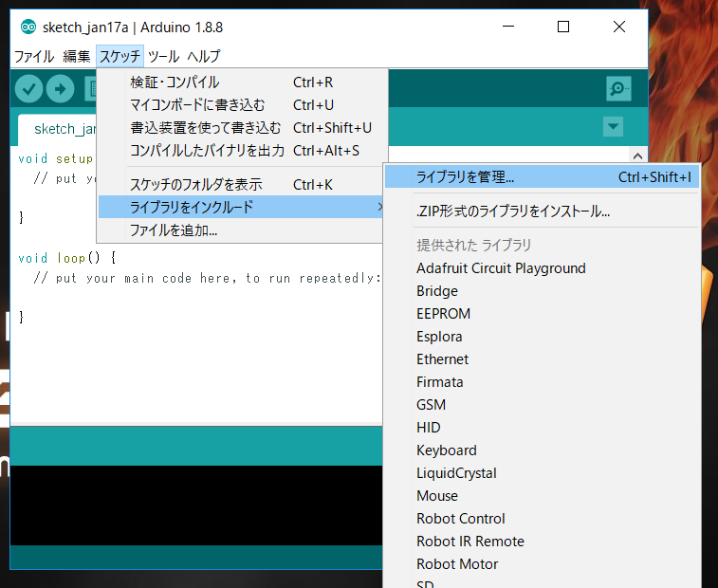Open the 編集 menu
718x588 pixels.
point(77,56)
